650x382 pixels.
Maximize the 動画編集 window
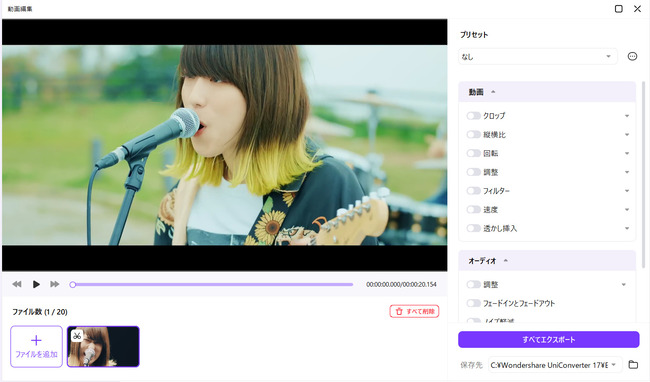click(x=618, y=9)
